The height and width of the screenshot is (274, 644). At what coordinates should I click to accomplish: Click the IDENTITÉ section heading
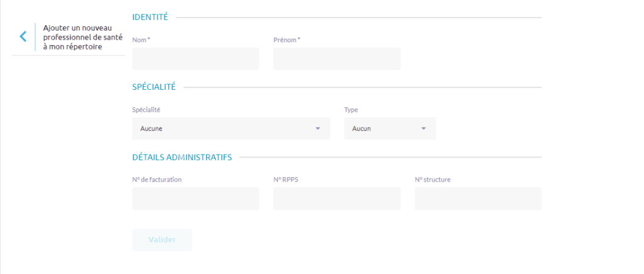[150, 18]
